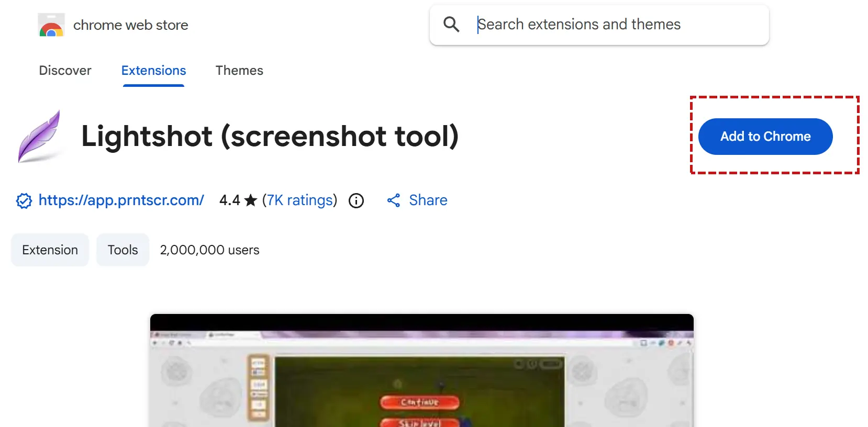
Task: Click the 2,000,000 users text
Action: [x=210, y=250]
